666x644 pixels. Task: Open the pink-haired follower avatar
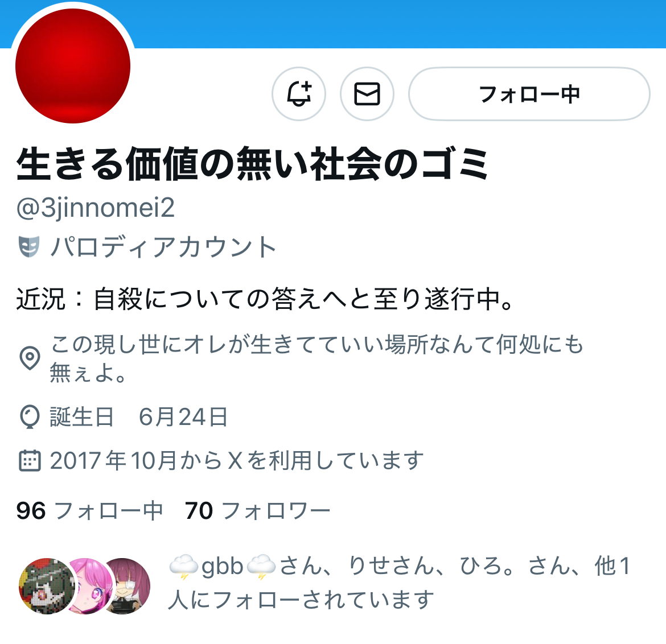point(87,586)
